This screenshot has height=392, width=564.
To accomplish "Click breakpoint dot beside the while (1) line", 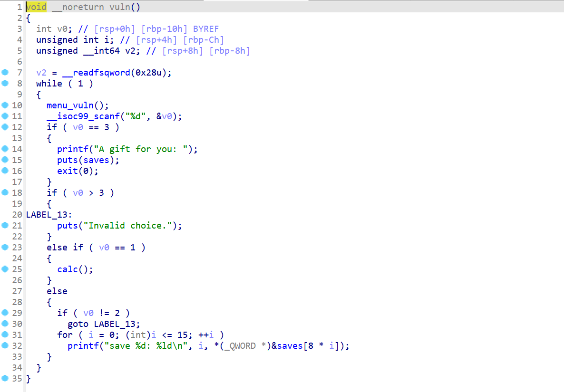I will pyautogui.click(x=5, y=84).
